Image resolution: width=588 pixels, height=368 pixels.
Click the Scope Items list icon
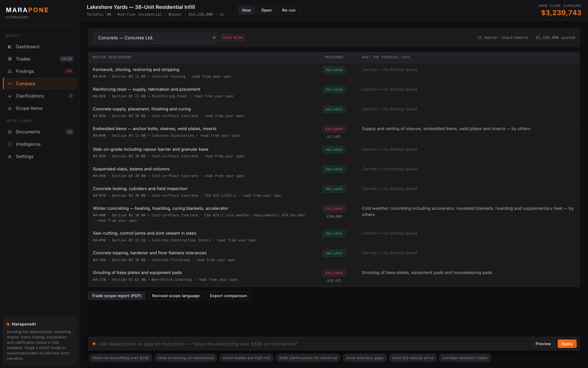(10, 109)
